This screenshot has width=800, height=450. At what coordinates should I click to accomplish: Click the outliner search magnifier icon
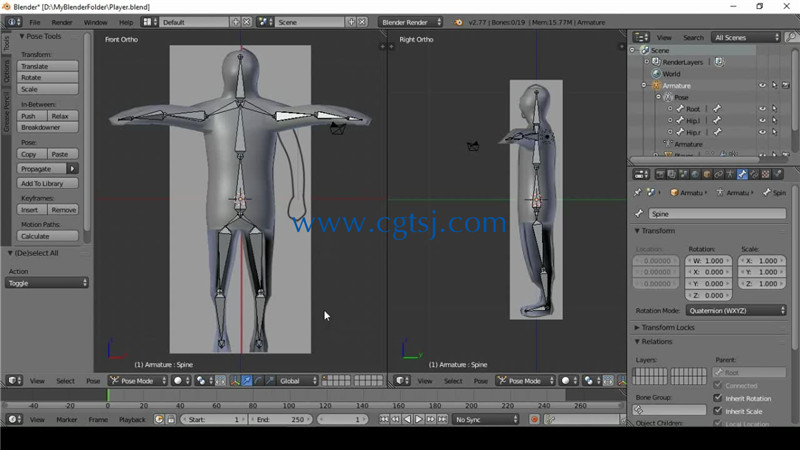tap(791, 37)
